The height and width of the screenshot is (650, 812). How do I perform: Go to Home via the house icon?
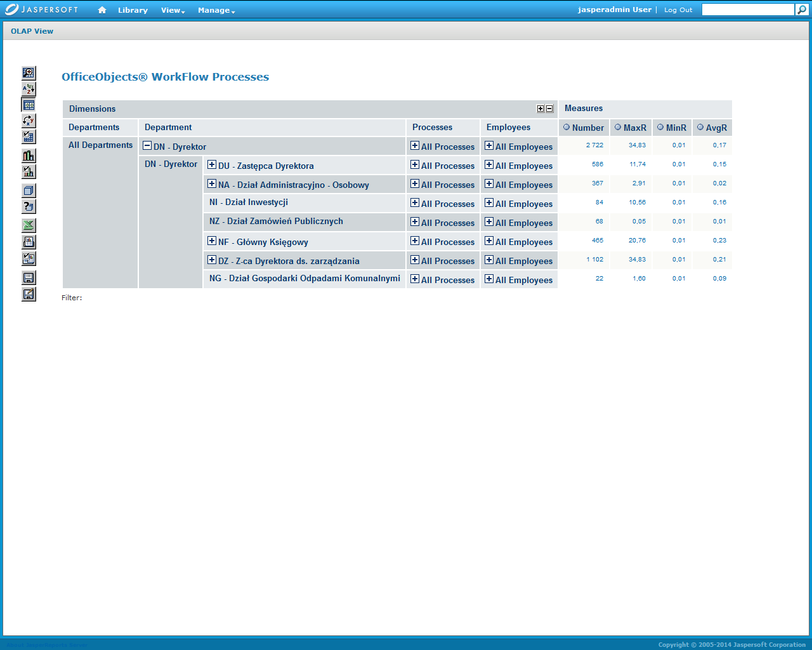pos(102,10)
